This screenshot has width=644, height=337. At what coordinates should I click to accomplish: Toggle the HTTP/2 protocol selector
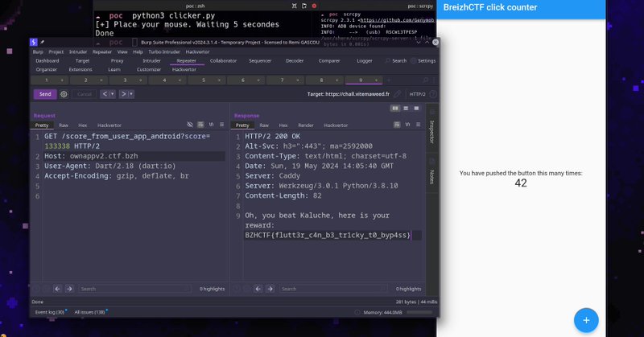point(417,94)
